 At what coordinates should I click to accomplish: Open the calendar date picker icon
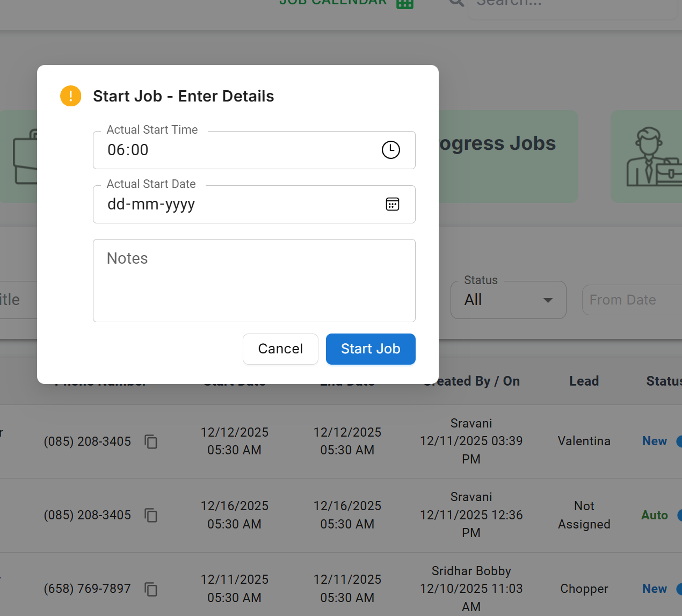coord(393,204)
